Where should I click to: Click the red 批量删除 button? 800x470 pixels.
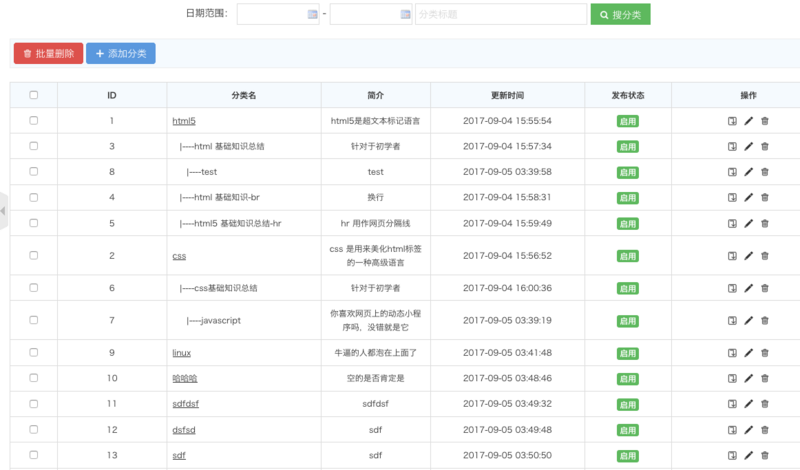(x=48, y=53)
